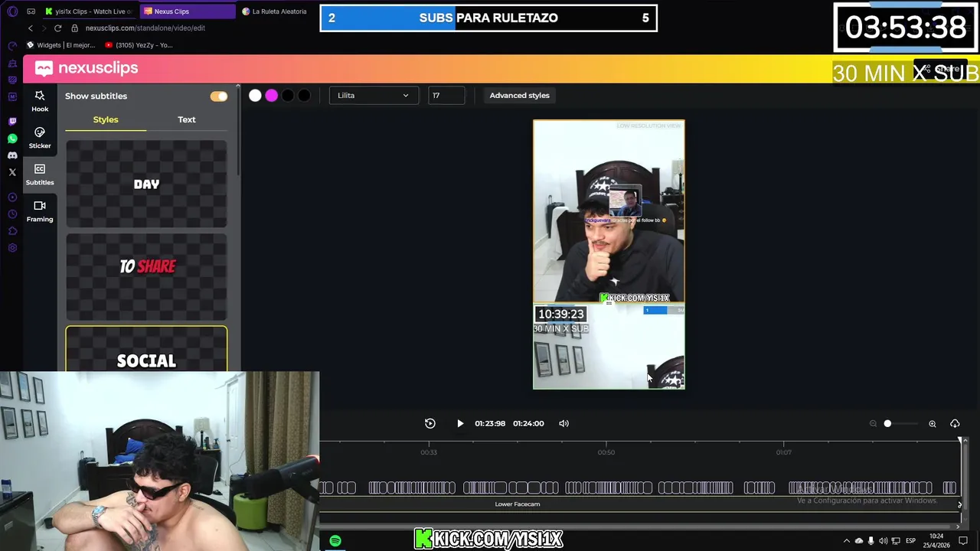Choose the DAY subtitle style thumbnail

point(146,184)
